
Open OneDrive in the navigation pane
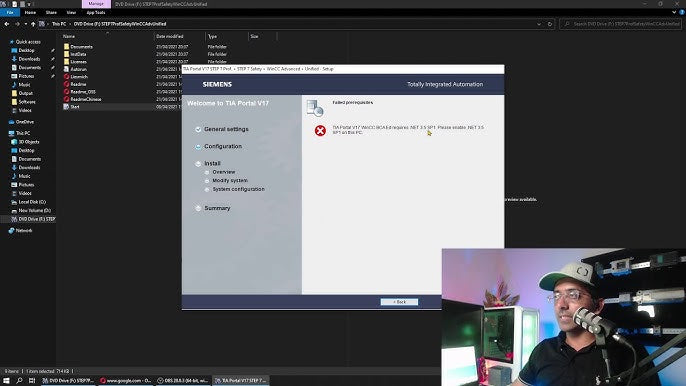point(24,122)
